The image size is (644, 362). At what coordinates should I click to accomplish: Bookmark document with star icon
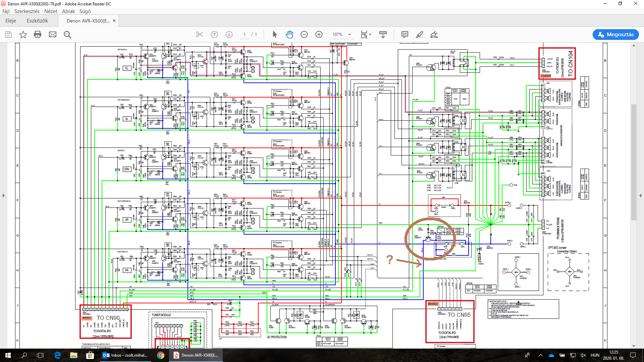pos(23,35)
